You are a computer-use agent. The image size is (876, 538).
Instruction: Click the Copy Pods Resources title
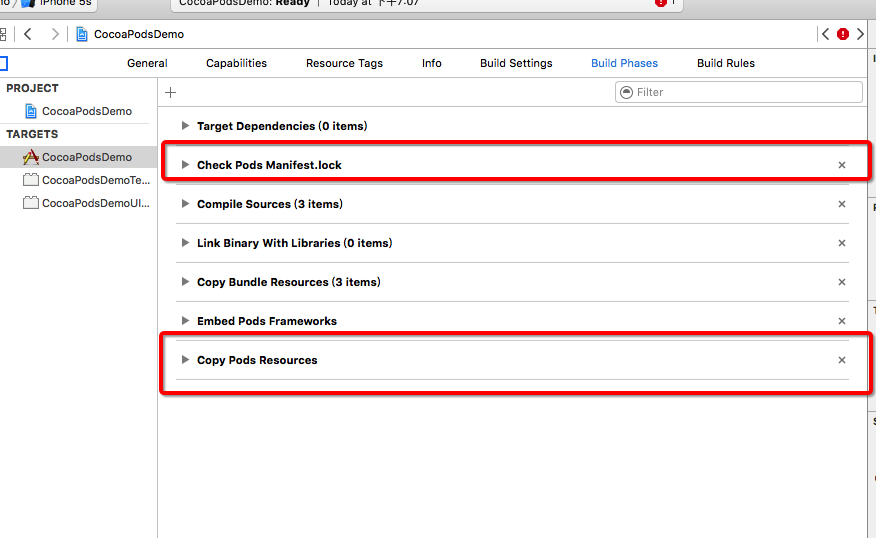click(257, 360)
